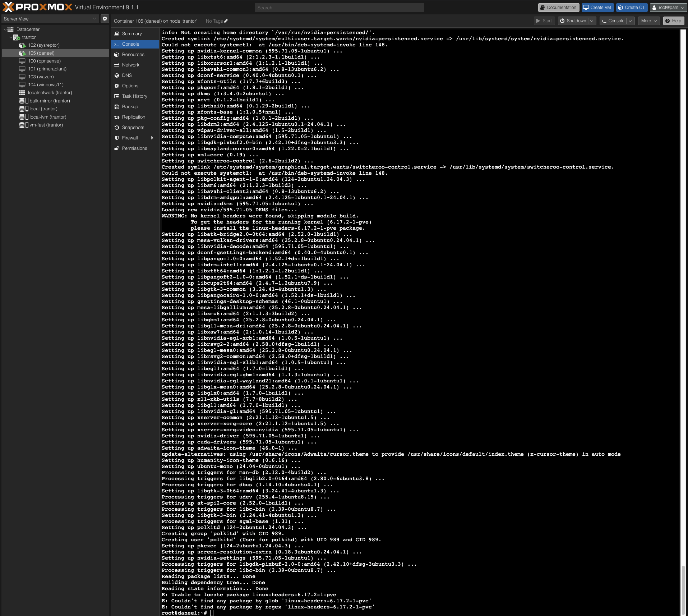The image size is (688, 616).
Task: Open the Server View settings gear
Action: 105,19
